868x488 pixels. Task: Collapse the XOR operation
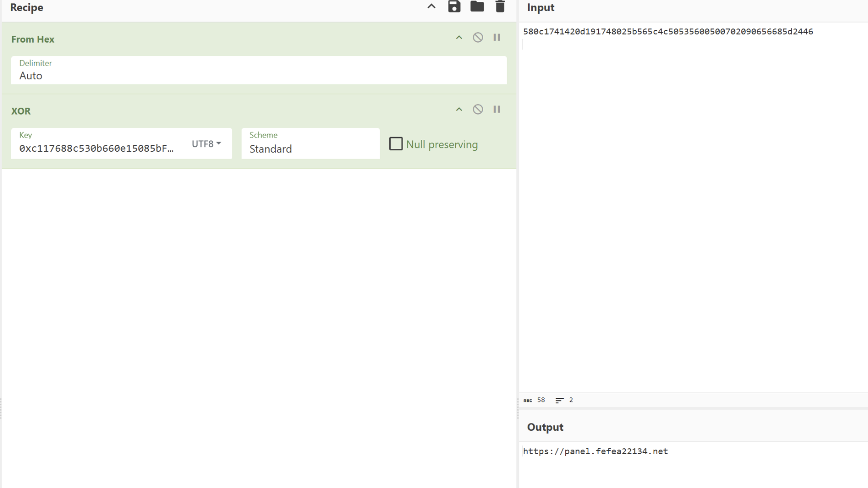click(459, 110)
